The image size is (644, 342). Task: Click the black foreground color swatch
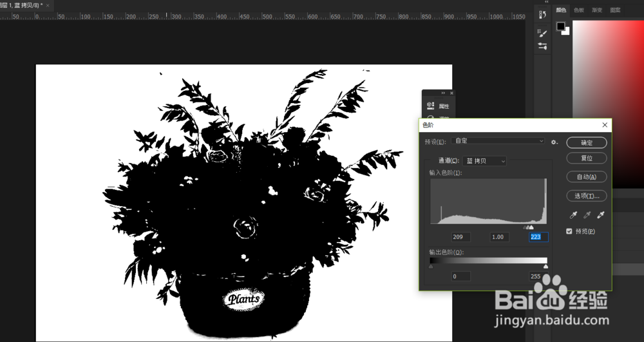pos(561,26)
